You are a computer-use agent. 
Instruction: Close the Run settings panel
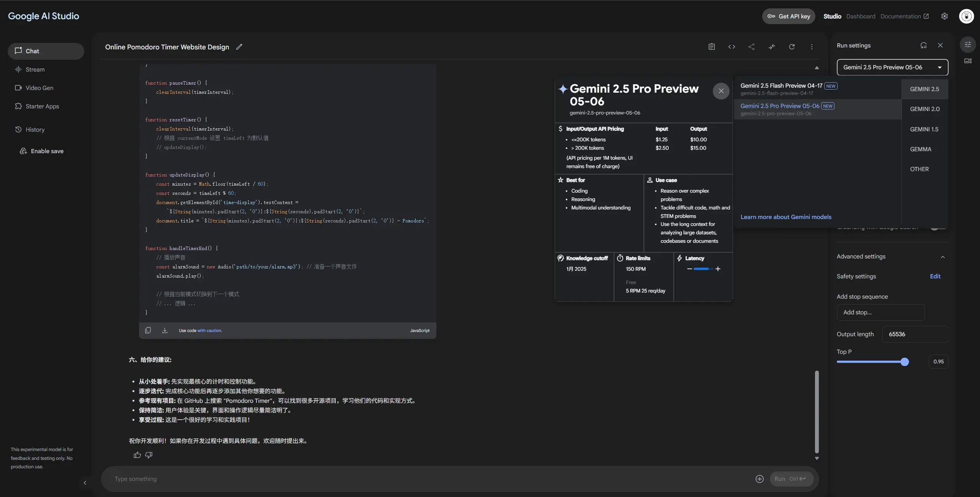click(940, 45)
